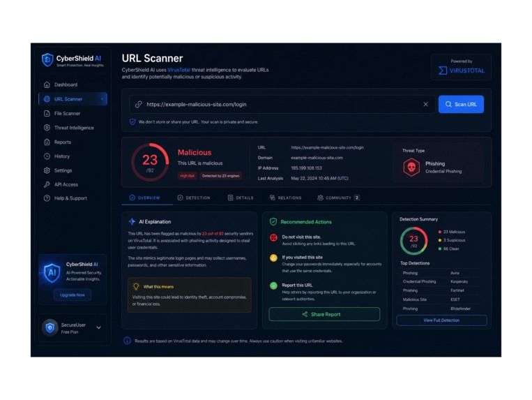532x400 pixels.
Task: Click the 23/92 malicious score gauge
Action: pyautogui.click(x=150, y=163)
